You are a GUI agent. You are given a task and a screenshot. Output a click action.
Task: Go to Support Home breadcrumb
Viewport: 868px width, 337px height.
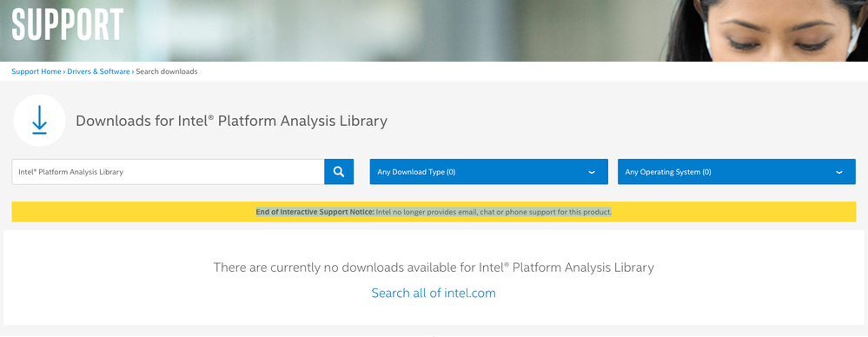coord(36,71)
